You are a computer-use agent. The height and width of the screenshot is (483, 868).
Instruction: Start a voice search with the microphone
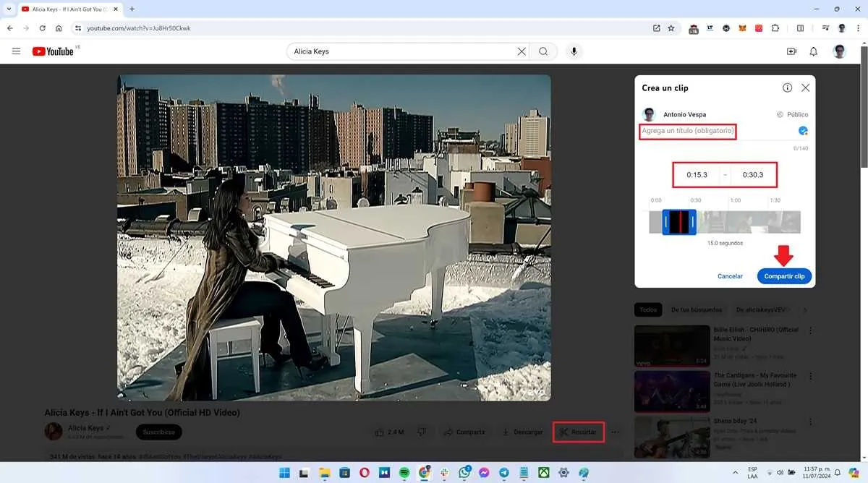click(x=574, y=51)
